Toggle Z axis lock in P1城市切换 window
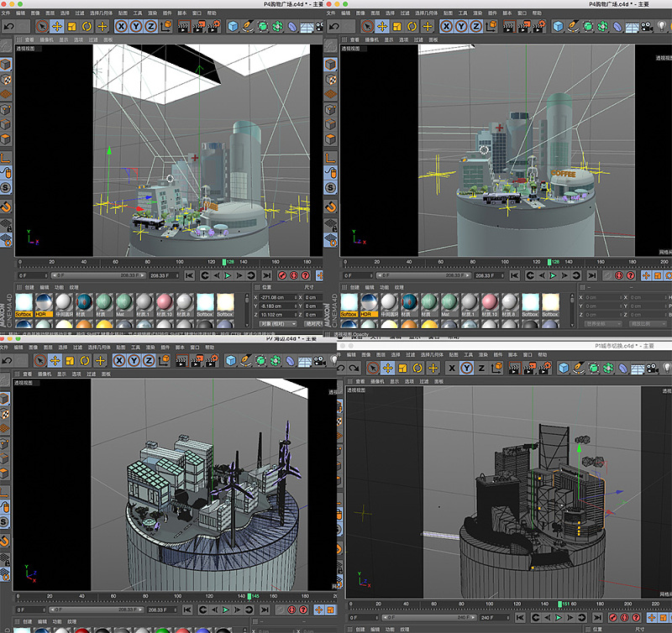 pos(481,368)
